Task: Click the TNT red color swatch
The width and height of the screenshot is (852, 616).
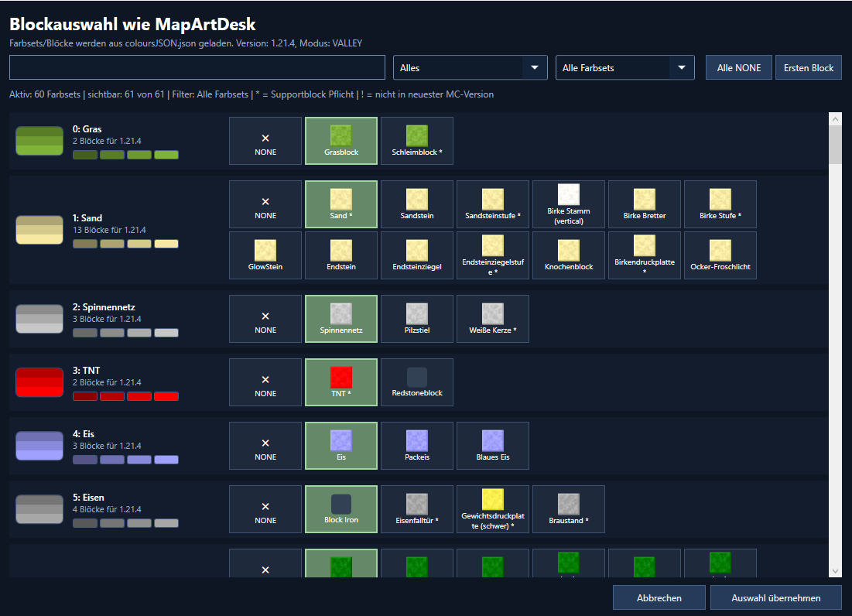Action: (x=39, y=382)
